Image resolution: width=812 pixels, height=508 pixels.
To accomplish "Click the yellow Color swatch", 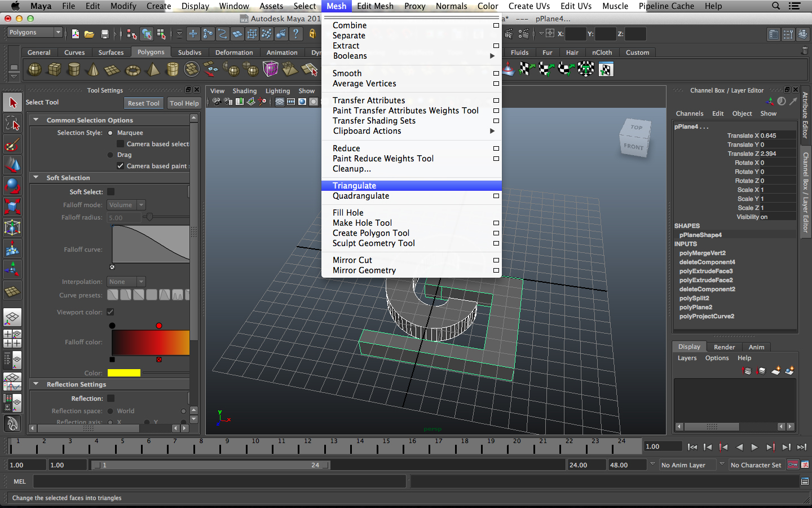I will coord(123,373).
